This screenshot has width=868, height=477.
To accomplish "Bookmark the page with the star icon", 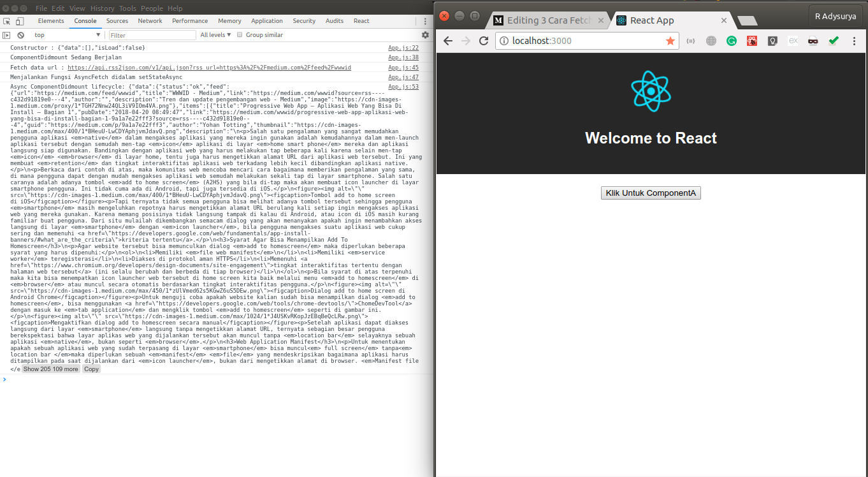I will pyautogui.click(x=670, y=40).
